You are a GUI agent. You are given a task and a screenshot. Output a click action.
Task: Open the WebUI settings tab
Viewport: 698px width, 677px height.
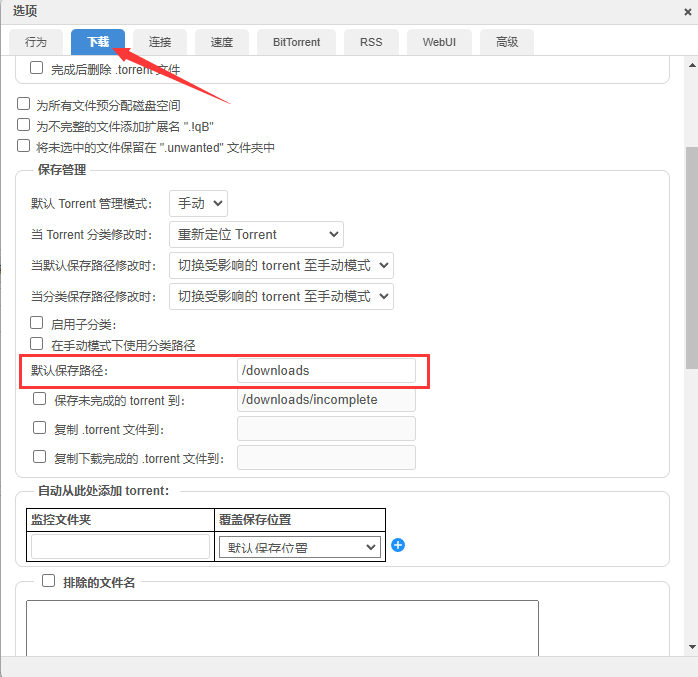tap(440, 42)
